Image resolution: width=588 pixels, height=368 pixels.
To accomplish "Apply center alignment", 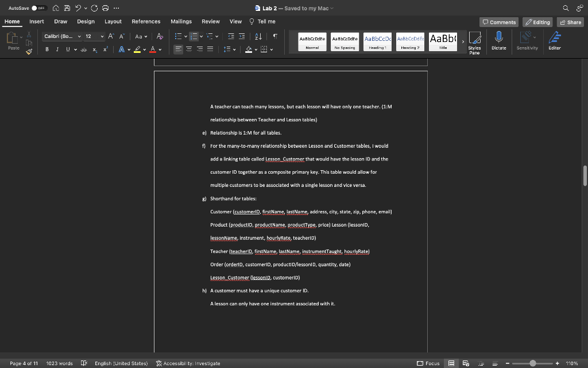I will pyautogui.click(x=188, y=49).
